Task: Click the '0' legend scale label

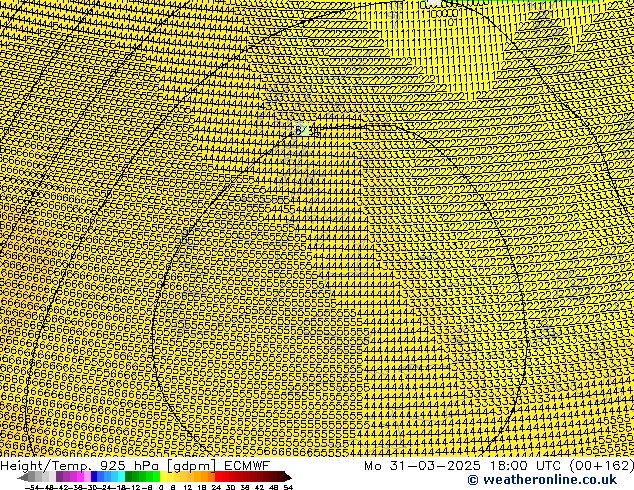Action: click(161, 488)
